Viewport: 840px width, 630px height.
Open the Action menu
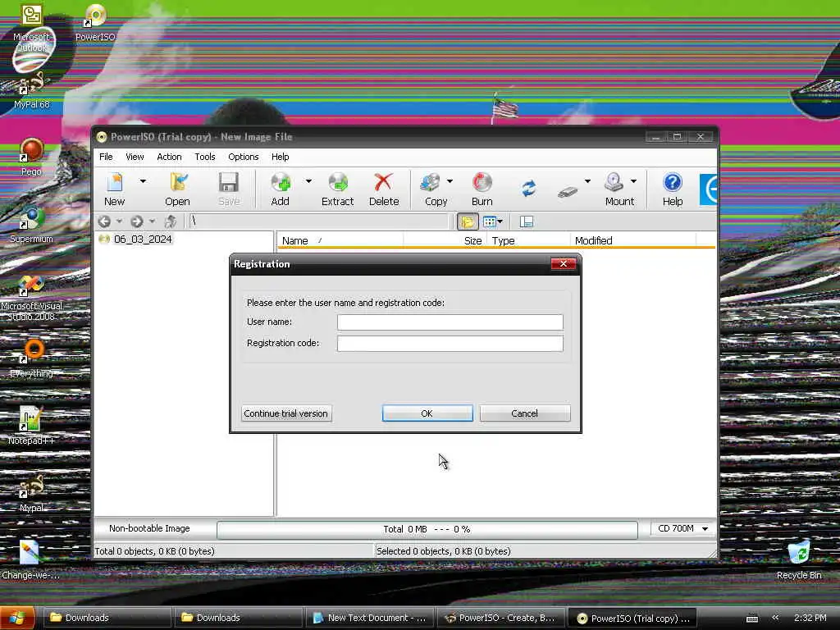[169, 157]
